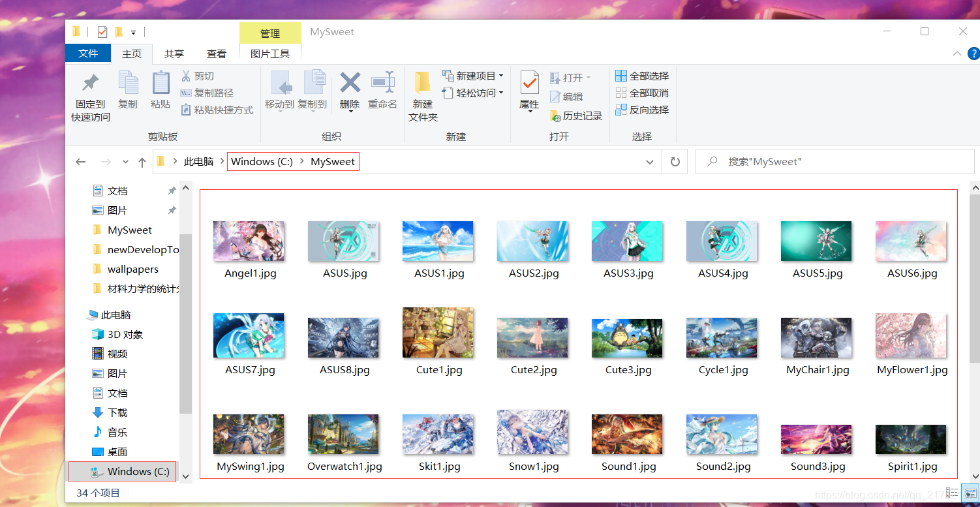This screenshot has width=980, height=507.
Task: Select Windows (C:) drive in navigation pane
Action: [x=123, y=471]
